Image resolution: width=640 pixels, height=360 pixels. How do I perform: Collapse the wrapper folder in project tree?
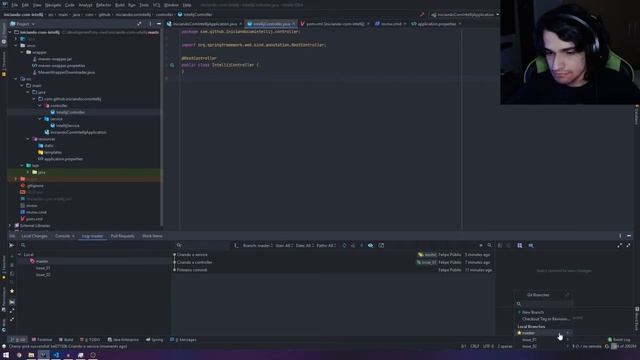(22, 52)
